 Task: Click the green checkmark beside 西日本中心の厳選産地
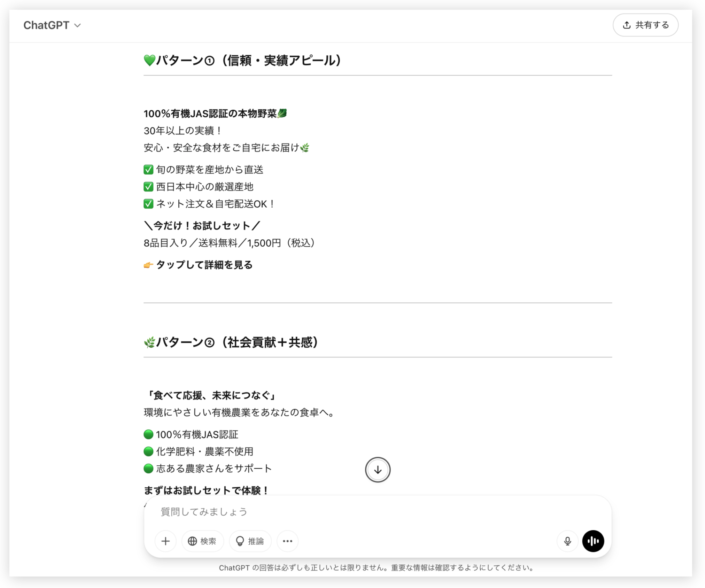148,187
